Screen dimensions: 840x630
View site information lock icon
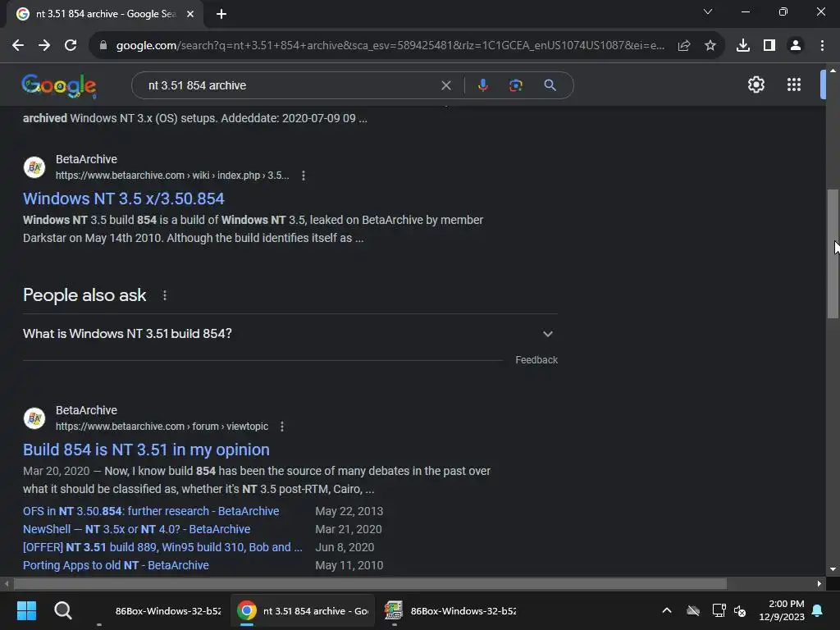tap(103, 46)
